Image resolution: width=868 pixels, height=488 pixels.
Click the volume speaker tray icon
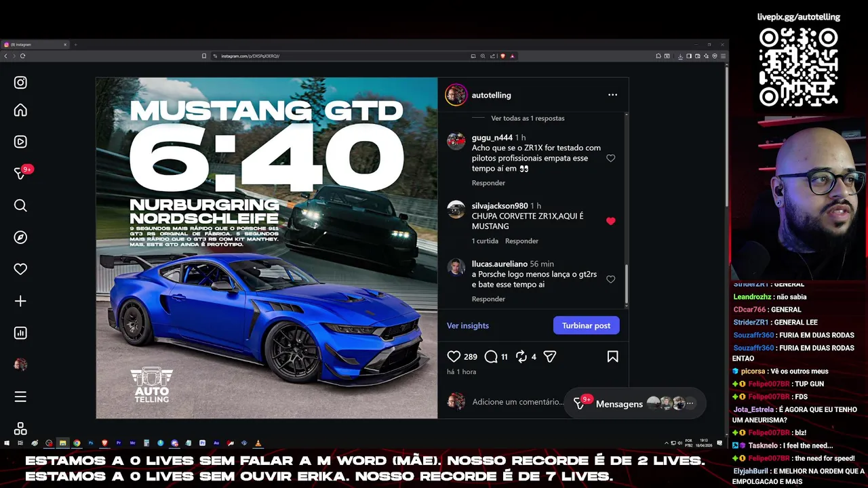pos(680,443)
